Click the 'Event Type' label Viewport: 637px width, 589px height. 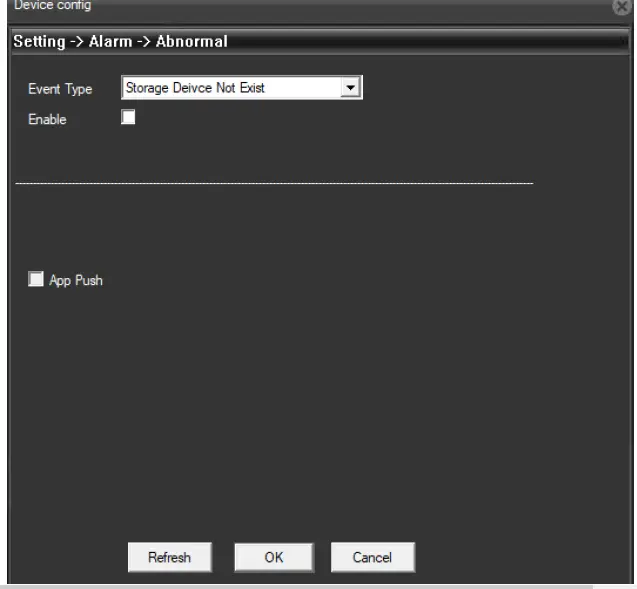click(x=60, y=89)
